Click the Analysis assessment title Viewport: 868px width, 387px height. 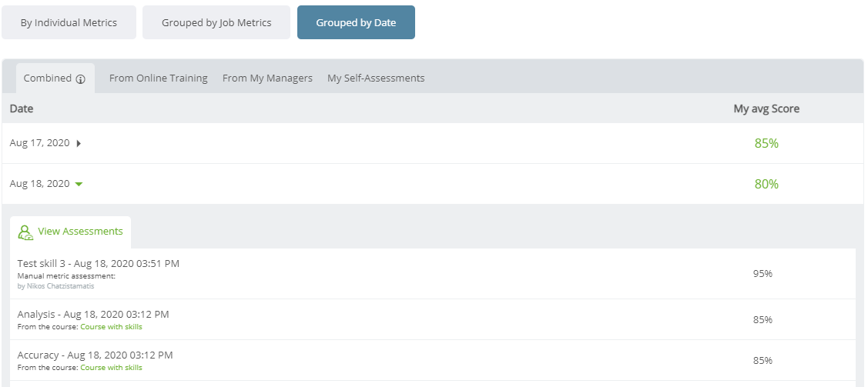(93, 315)
